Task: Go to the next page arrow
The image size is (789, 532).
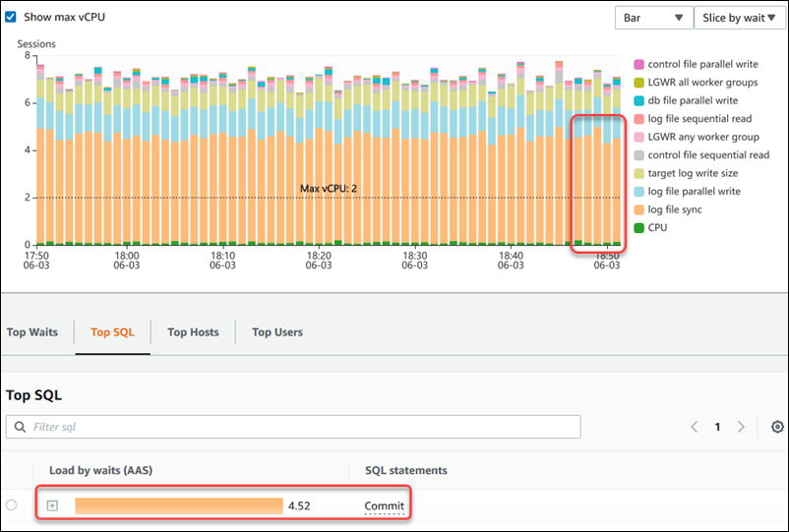Action: pyautogui.click(x=741, y=427)
